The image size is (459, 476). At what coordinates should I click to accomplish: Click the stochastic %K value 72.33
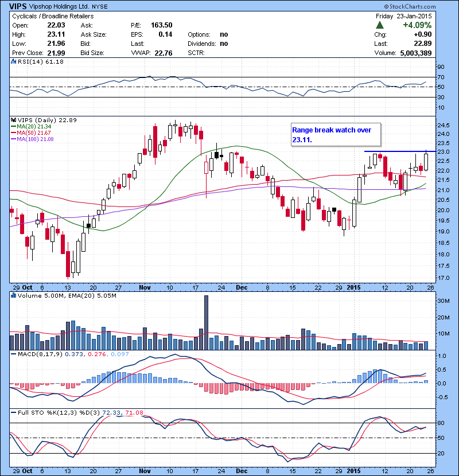click(111, 412)
